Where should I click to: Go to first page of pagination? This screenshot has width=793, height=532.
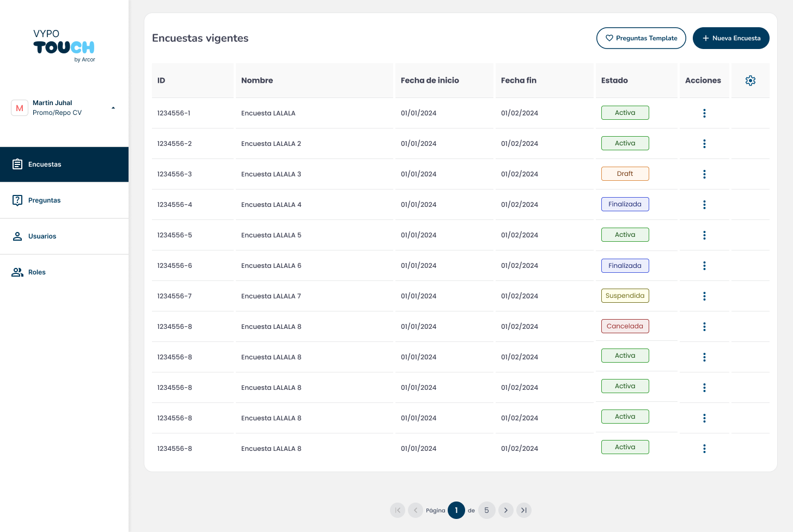coord(398,510)
